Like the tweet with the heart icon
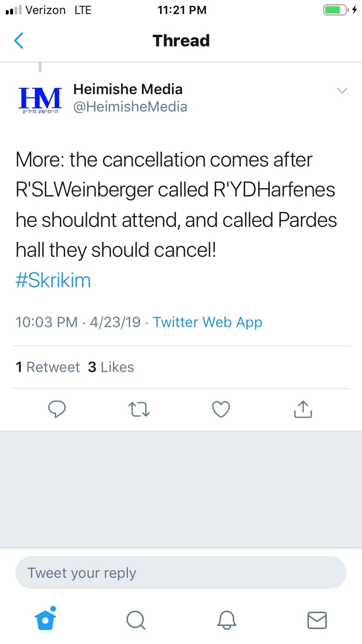The width and height of the screenshot is (362, 644). coord(221,410)
